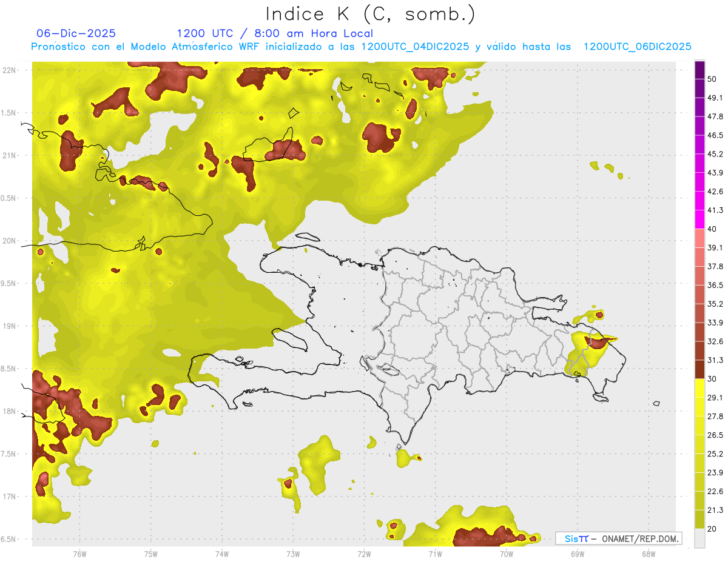Click the colorbar value "41.3"

715,210
